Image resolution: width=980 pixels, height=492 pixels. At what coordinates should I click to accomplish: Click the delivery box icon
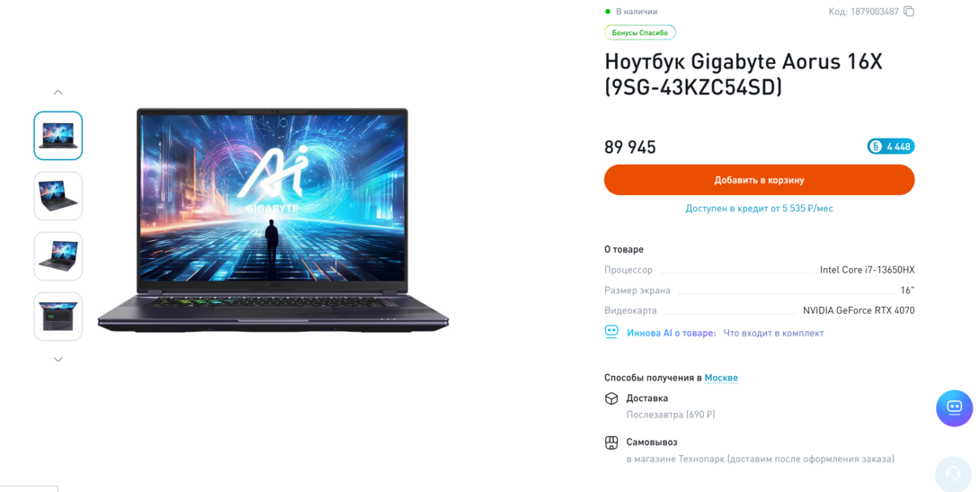pyautogui.click(x=611, y=398)
